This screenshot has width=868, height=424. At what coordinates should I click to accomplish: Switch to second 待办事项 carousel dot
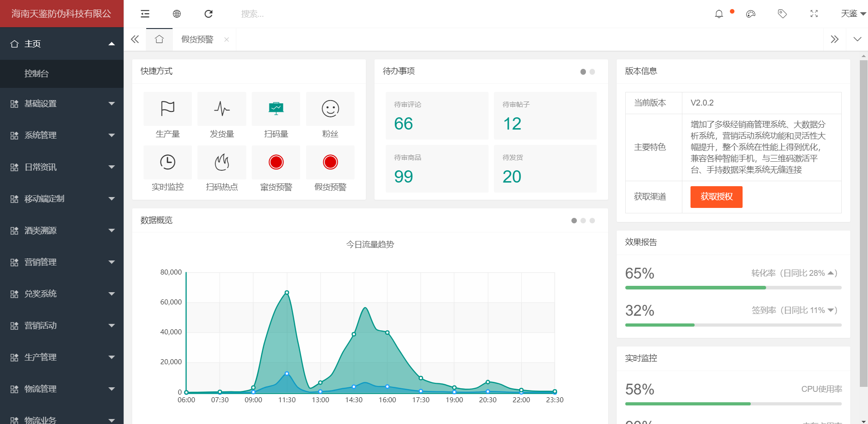[x=592, y=72]
